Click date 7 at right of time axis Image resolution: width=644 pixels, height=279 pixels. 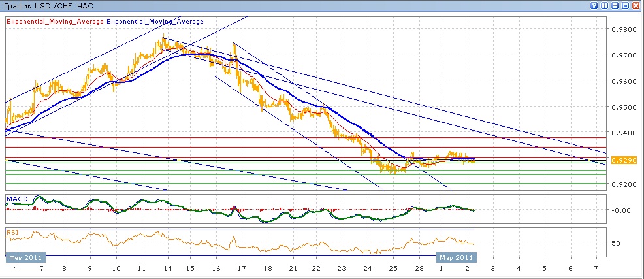coord(596,269)
